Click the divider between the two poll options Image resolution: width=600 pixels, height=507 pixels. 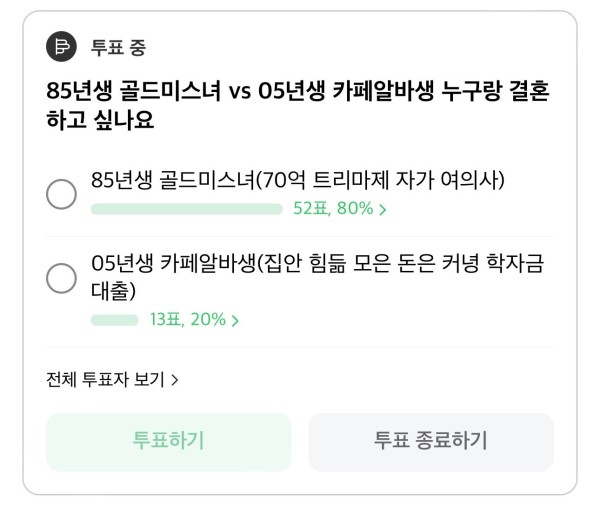coord(299,236)
